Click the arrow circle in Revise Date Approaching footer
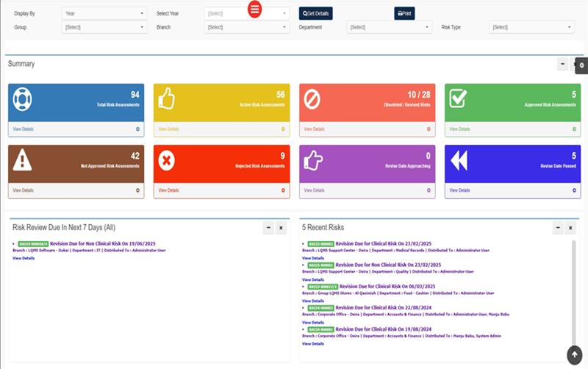 click(429, 190)
